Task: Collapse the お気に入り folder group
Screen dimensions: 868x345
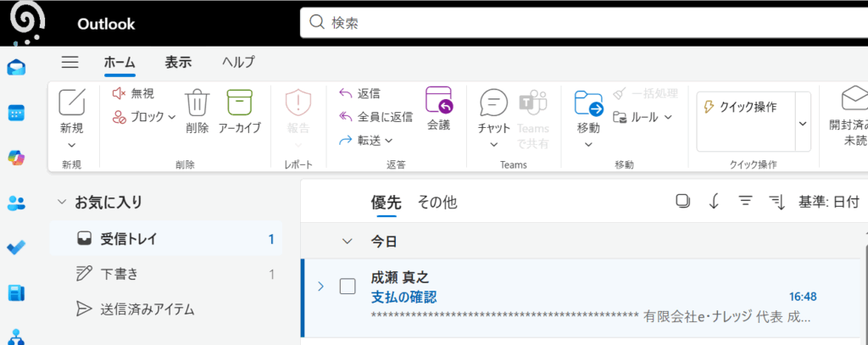Action: pyautogui.click(x=61, y=202)
